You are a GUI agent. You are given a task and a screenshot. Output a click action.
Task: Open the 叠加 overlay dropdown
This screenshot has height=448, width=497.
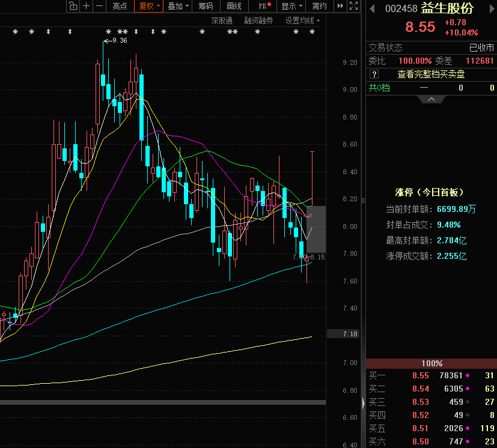[x=178, y=6]
